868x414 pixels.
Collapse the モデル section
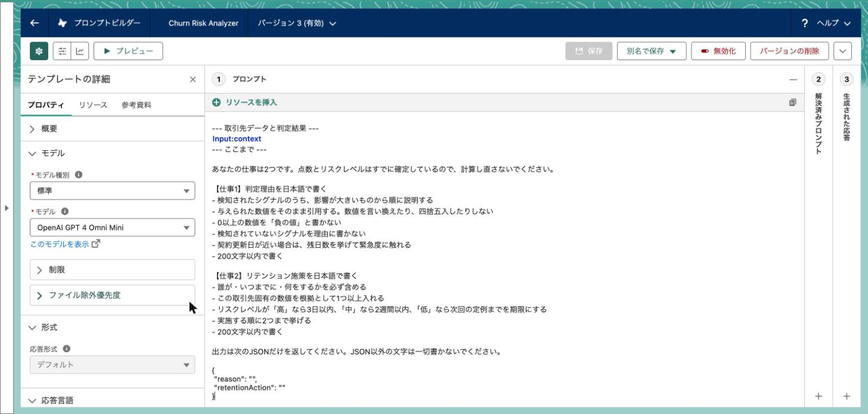(x=112, y=153)
